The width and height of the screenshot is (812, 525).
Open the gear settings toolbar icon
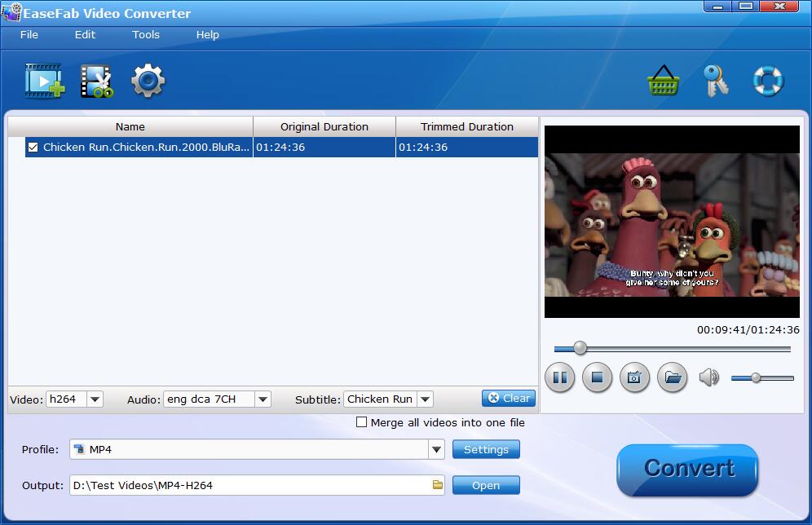[148, 80]
